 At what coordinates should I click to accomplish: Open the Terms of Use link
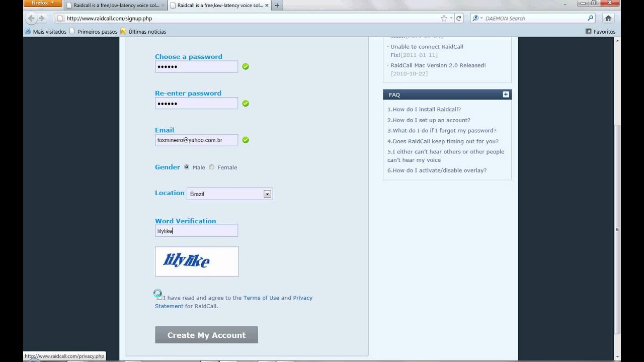(x=261, y=298)
